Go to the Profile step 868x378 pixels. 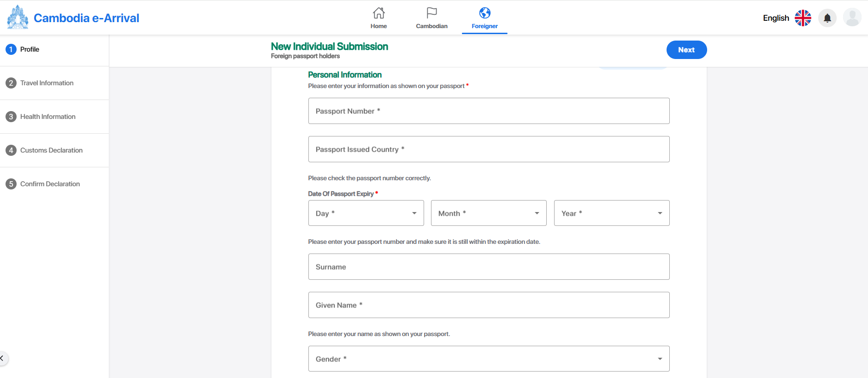coord(30,49)
